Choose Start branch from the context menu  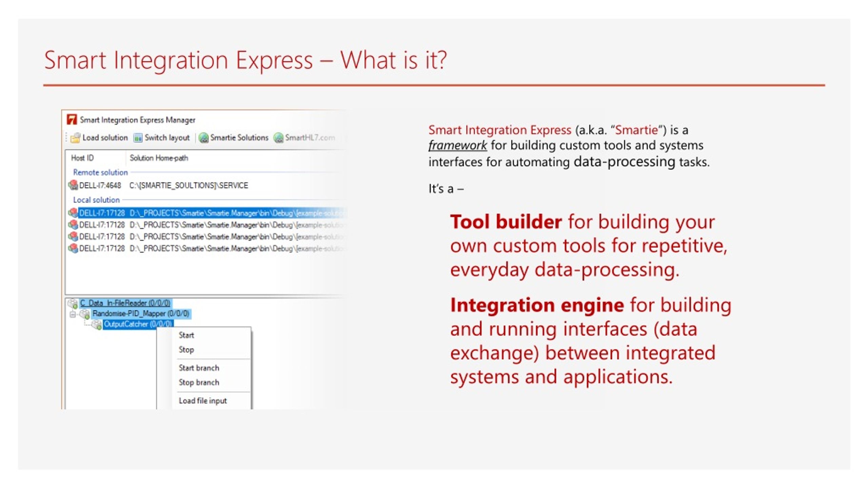(x=199, y=368)
